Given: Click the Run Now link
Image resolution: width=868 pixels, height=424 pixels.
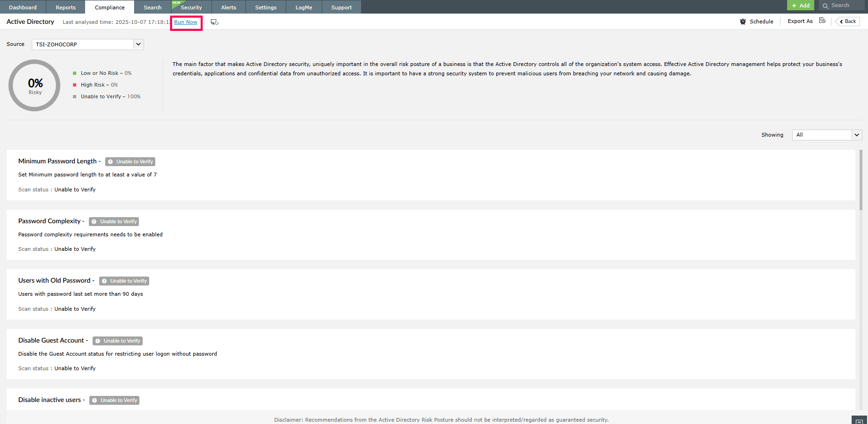Looking at the screenshot, I should [186, 22].
